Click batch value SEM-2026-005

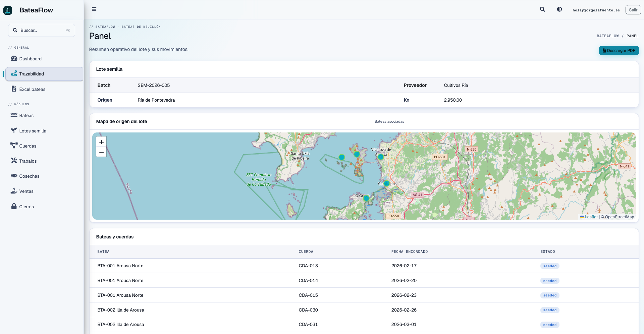(154, 85)
